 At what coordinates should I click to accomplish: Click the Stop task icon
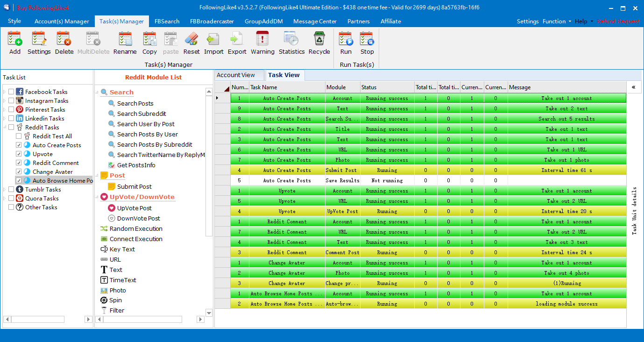[367, 39]
